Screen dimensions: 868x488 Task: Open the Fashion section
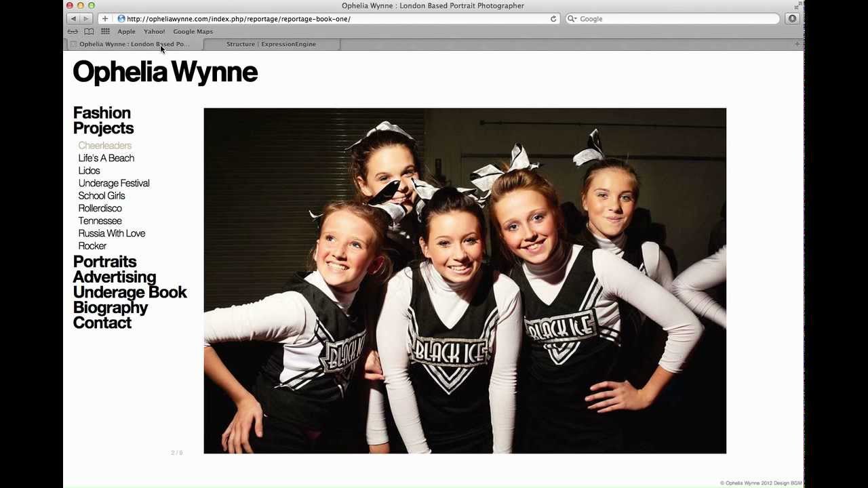(x=102, y=113)
